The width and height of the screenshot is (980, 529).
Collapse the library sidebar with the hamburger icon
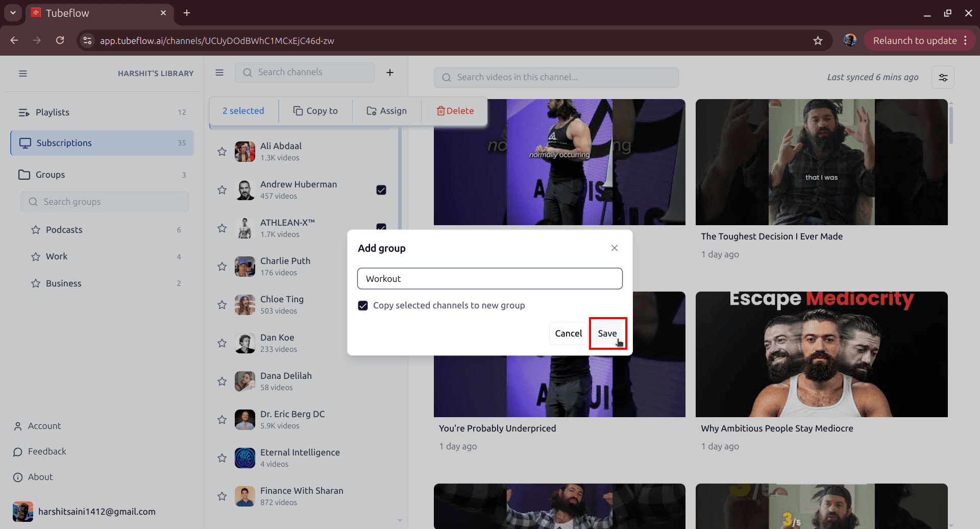(x=22, y=73)
